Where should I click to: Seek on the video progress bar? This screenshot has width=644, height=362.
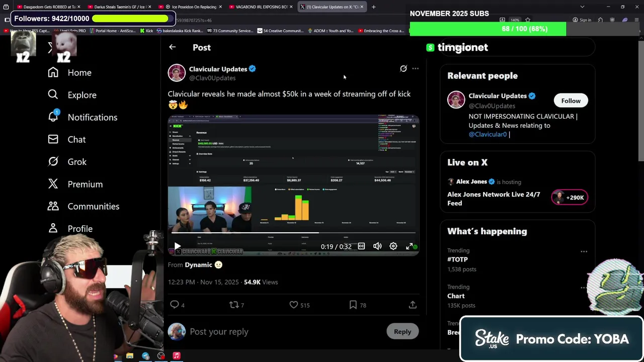pos(293,233)
